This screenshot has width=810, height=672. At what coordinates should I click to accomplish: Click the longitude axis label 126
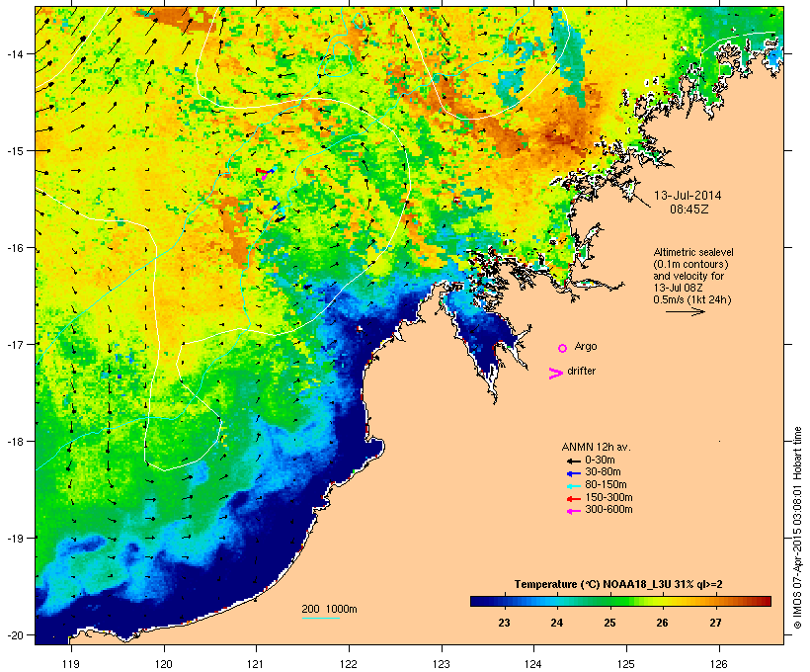(719, 664)
